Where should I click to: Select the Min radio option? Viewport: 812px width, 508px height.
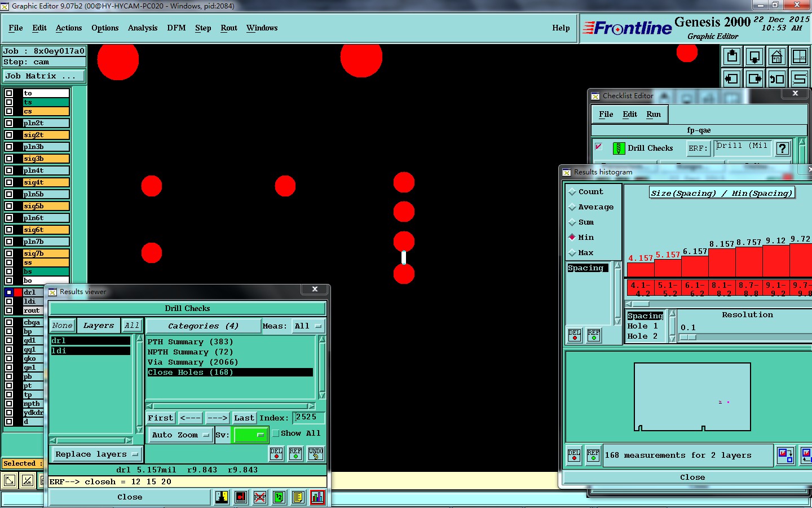point(572,238)
